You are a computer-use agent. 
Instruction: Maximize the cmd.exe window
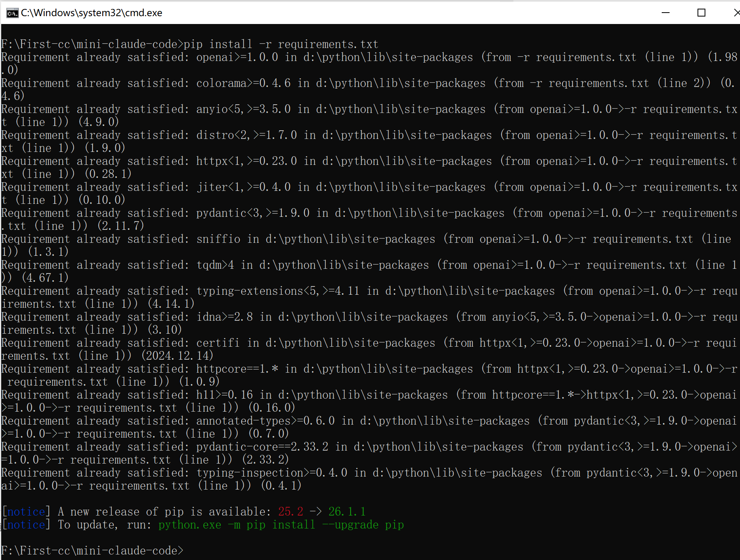tap(701, 13)
